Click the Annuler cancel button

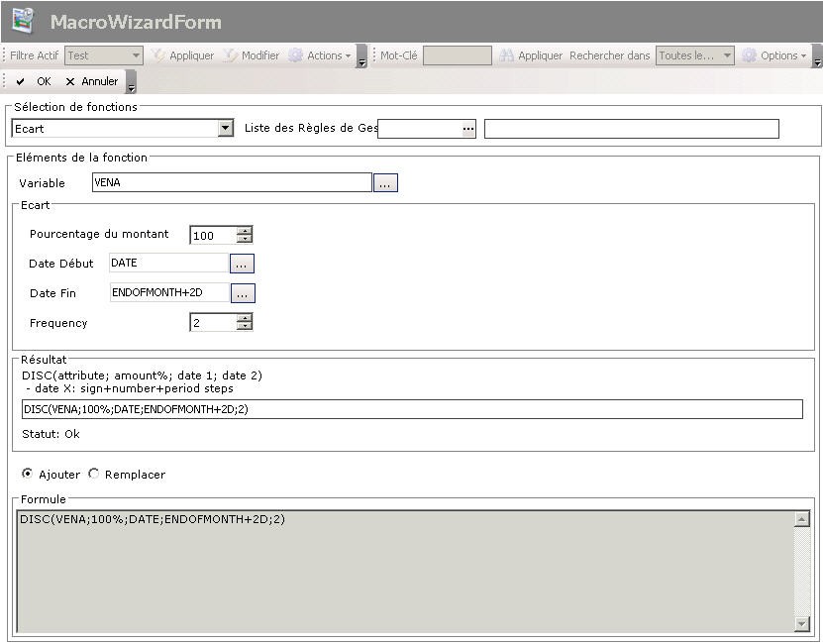(91, 81)
